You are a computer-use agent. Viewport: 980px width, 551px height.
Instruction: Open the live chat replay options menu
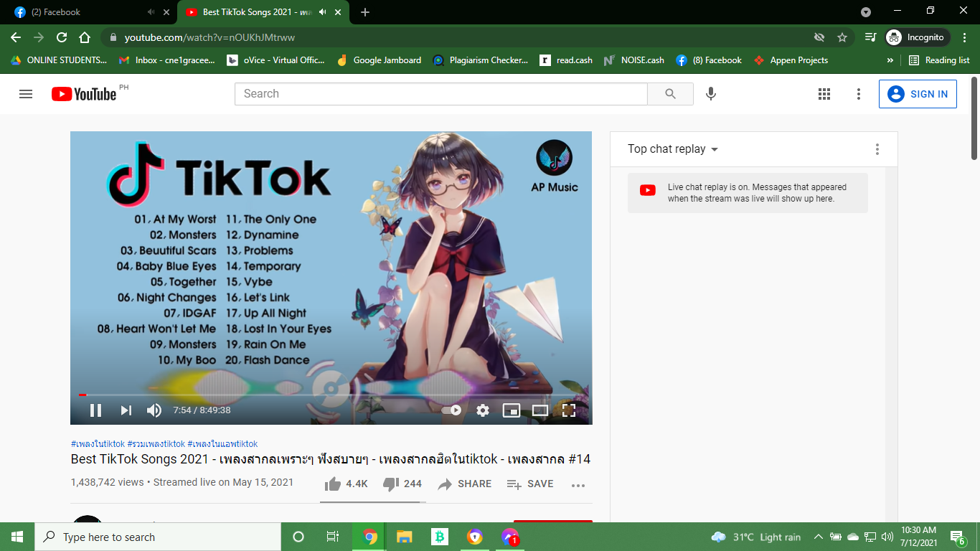click(877, 149)
